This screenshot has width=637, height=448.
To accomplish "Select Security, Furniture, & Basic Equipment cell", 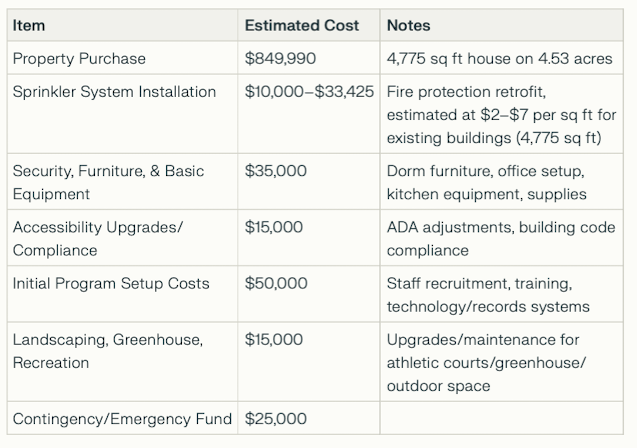I will click(122, 182).
